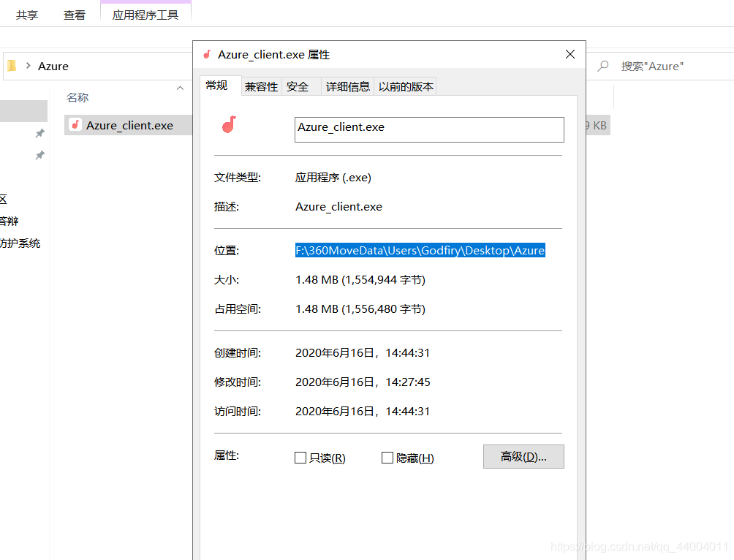This screenshot has width=734, height=560.
Task: Click the folder icon in Explorer address bar
Action: point(12,66)
